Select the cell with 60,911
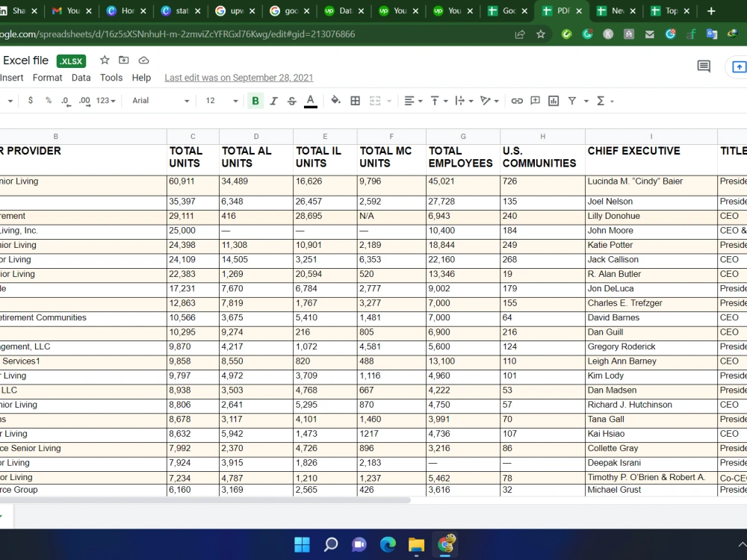Image resolution: width=747 pixels, height=560 pixels. click(193, 185)
